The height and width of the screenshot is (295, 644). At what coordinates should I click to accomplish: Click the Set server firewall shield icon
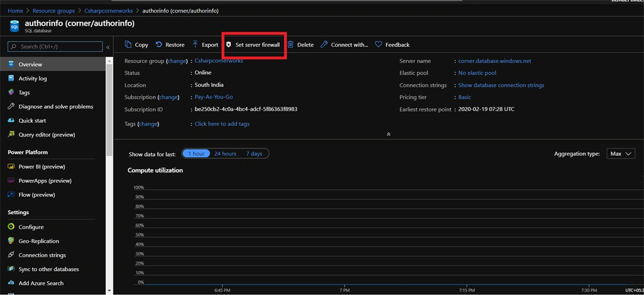click(229, 45)
